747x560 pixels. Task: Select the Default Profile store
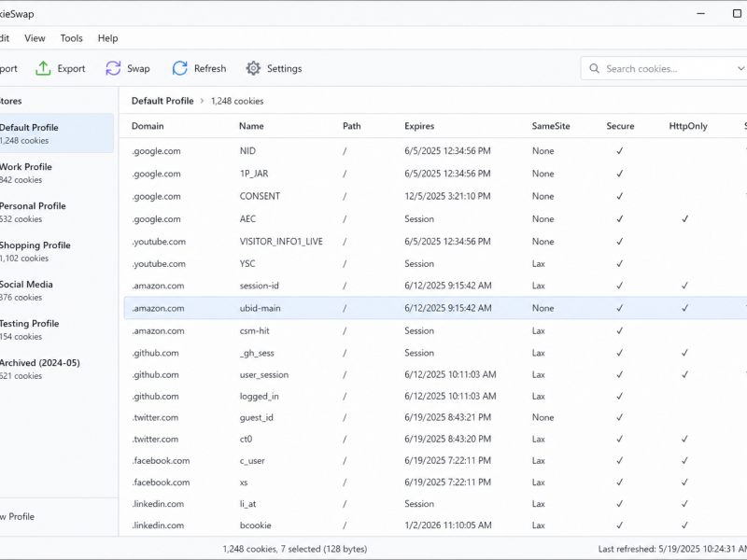point(56,133)
